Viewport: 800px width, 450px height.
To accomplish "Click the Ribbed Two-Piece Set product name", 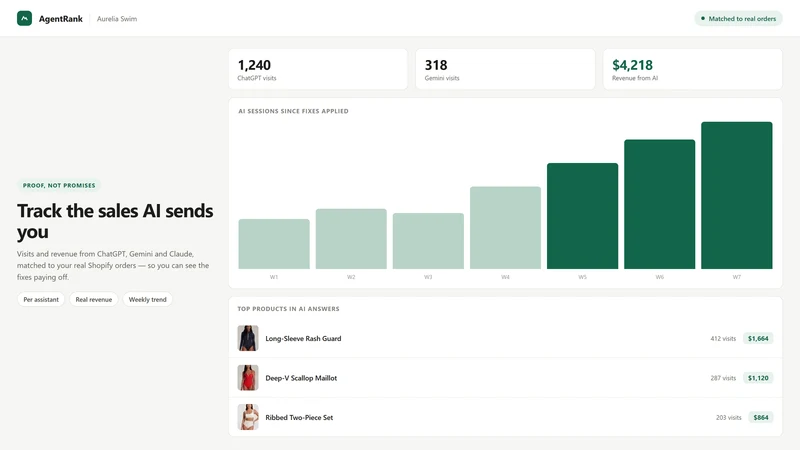I will tap(299, 417).
